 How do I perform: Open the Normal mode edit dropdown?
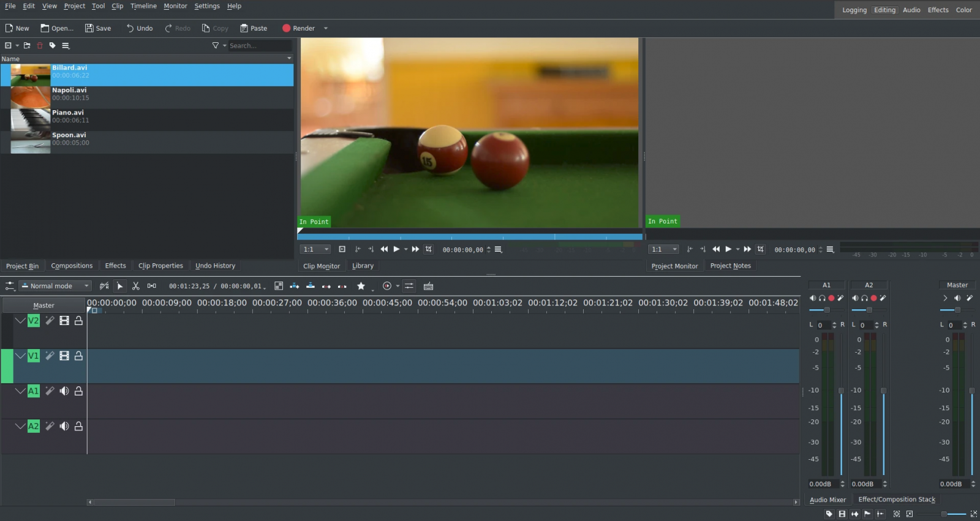tap(55, 286)
